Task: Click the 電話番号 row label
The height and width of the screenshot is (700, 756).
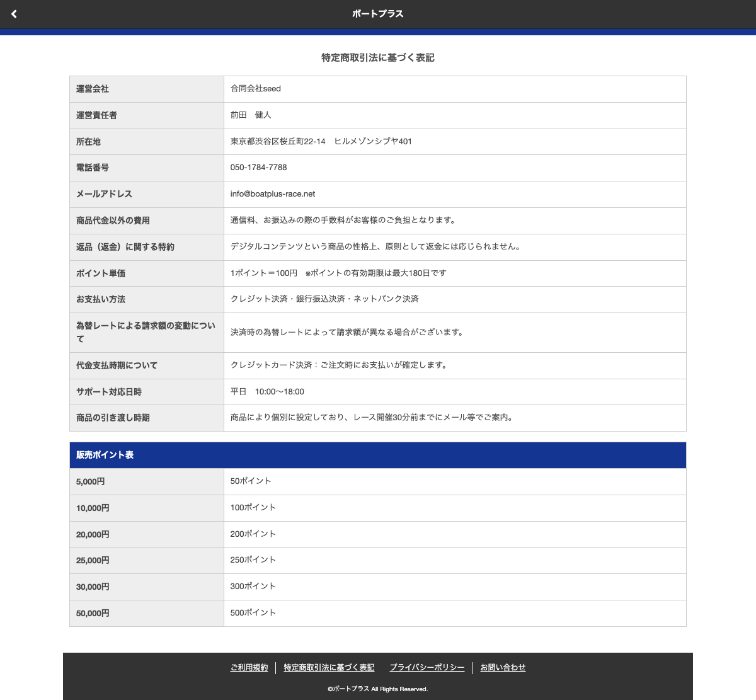Action: [x=93, y=168]
